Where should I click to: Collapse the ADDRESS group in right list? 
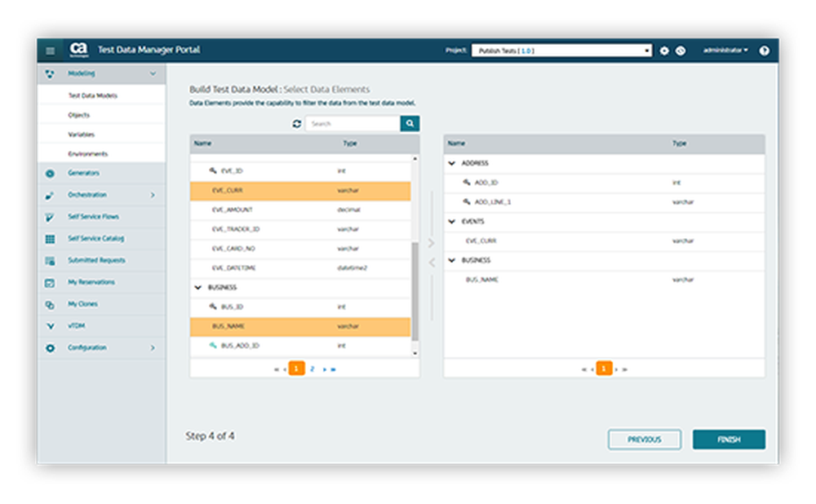(452, 163)
